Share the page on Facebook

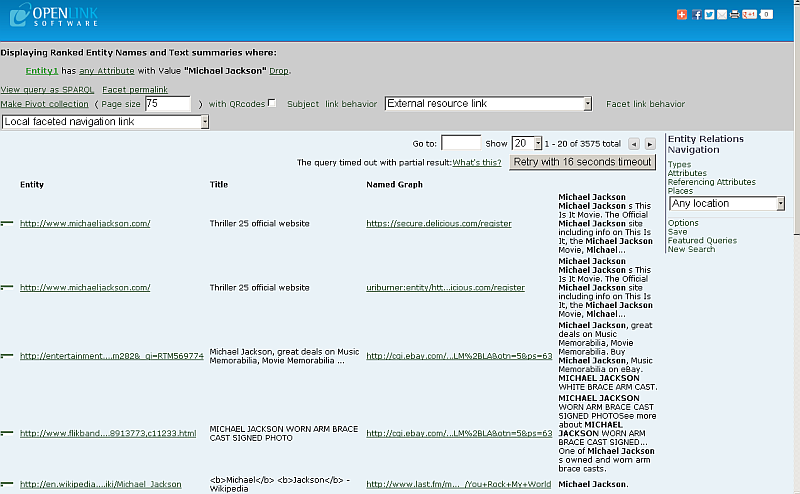[x=696, y=15]
